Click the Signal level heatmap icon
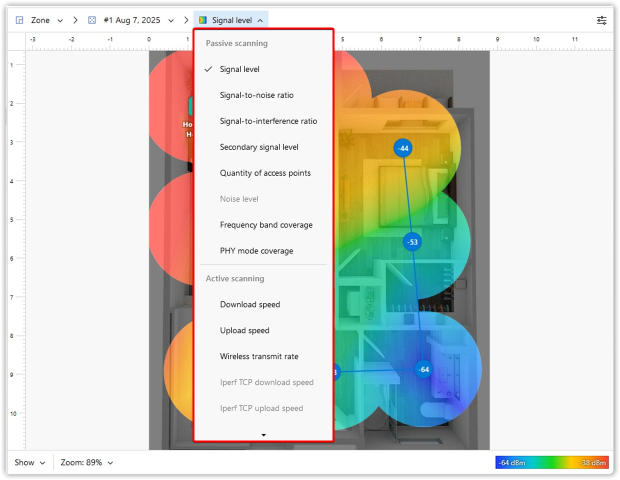The width and height of the screenshot is (620, 480). point(203,20)
